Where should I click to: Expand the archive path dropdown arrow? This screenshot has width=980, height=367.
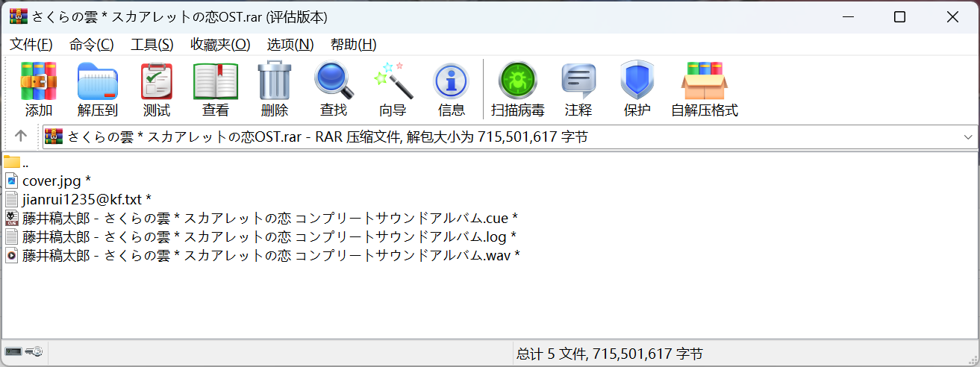(968, 137)
